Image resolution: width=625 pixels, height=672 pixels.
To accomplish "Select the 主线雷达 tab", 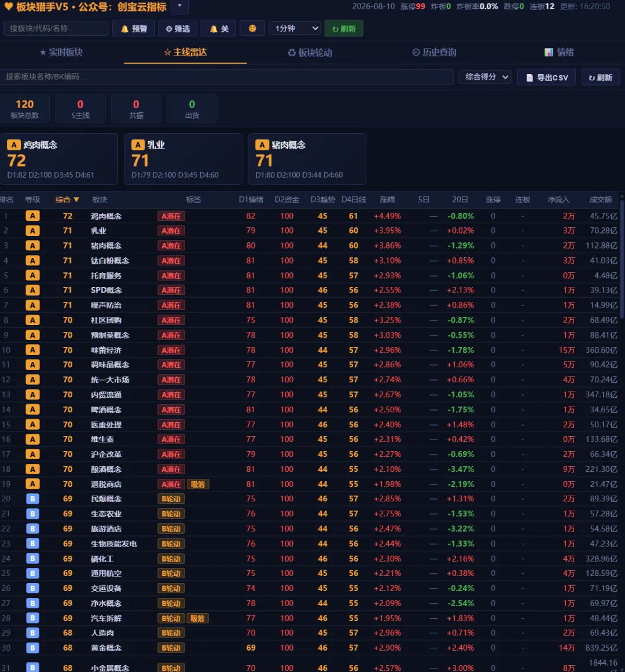I will click(x=185, y=52).
